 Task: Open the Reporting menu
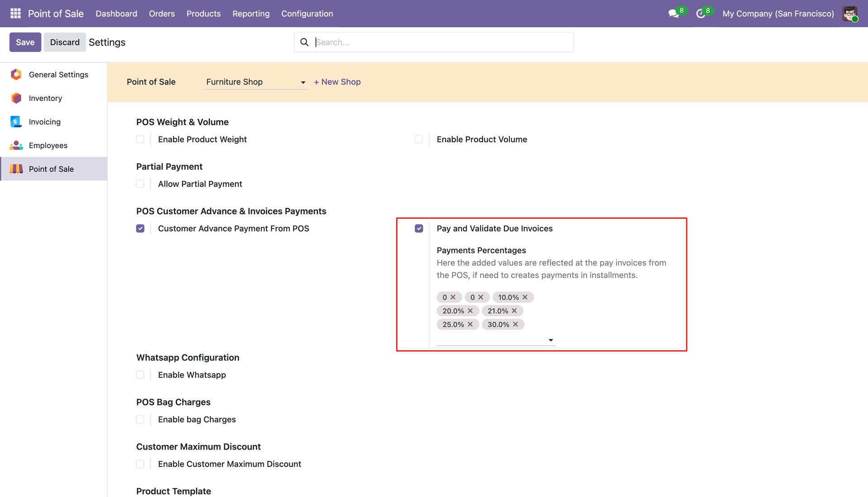click(251, 14)
